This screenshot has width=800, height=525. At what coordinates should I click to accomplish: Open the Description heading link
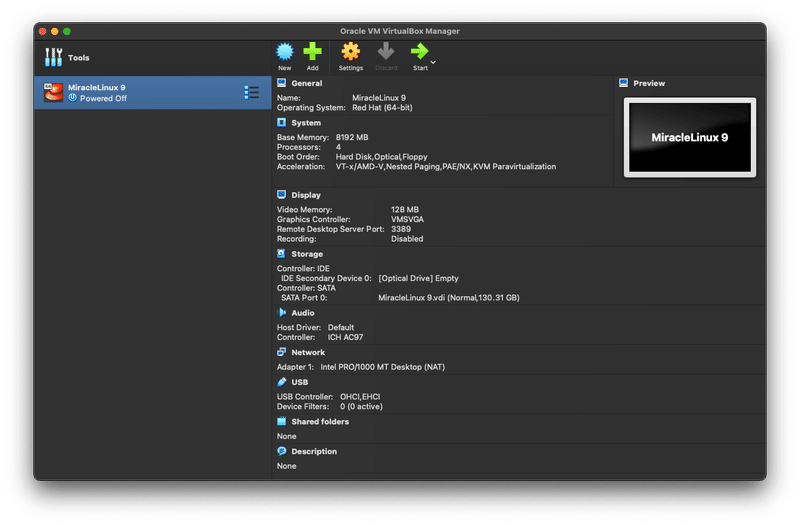click(x=314, y=452)
